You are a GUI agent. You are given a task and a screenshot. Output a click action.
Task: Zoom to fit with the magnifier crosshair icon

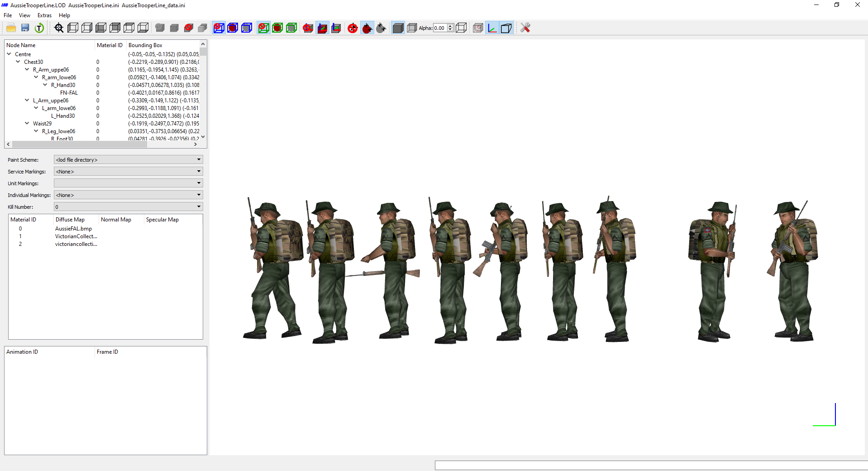click(x=59, y=28)
